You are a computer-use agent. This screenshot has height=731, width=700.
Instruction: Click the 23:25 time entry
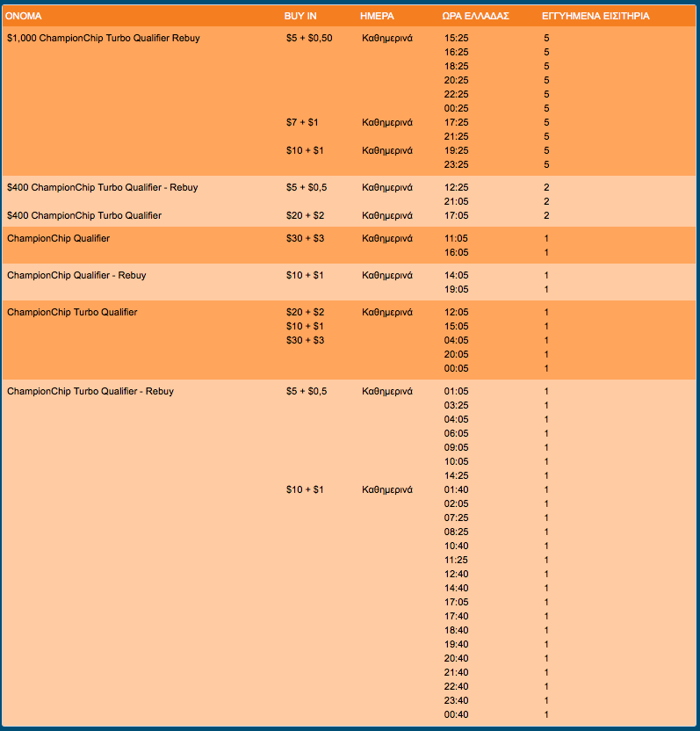tap(456, 164)
